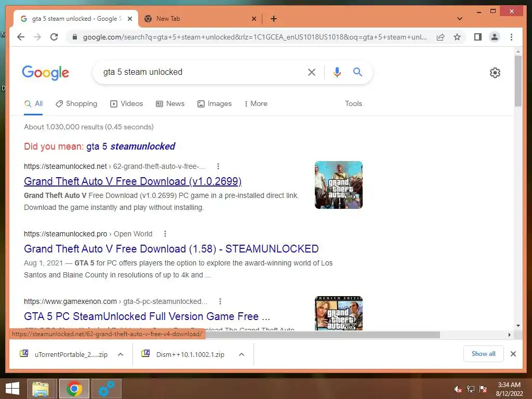Bookmark this tab with star icon

point(457,37)
